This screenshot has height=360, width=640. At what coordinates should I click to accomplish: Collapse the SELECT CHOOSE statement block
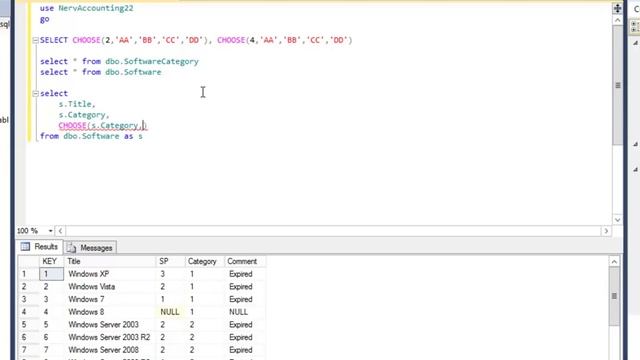tap(36, 40)
